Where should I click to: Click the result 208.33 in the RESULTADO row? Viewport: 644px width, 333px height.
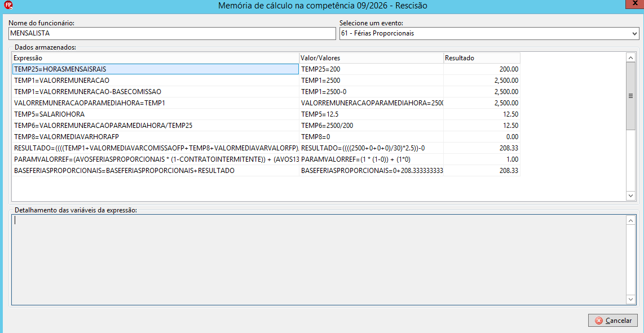click(482, 148)
